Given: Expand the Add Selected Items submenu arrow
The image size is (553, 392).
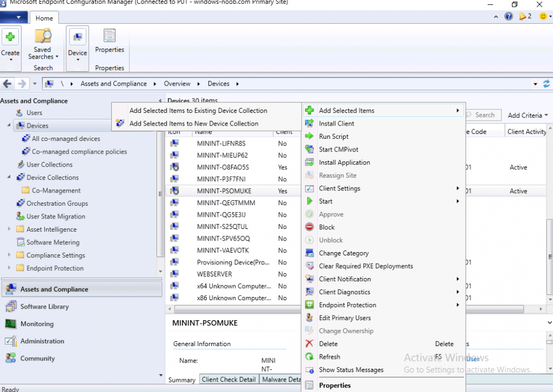Looking at the screenshot, I should [x=458, y=111].
